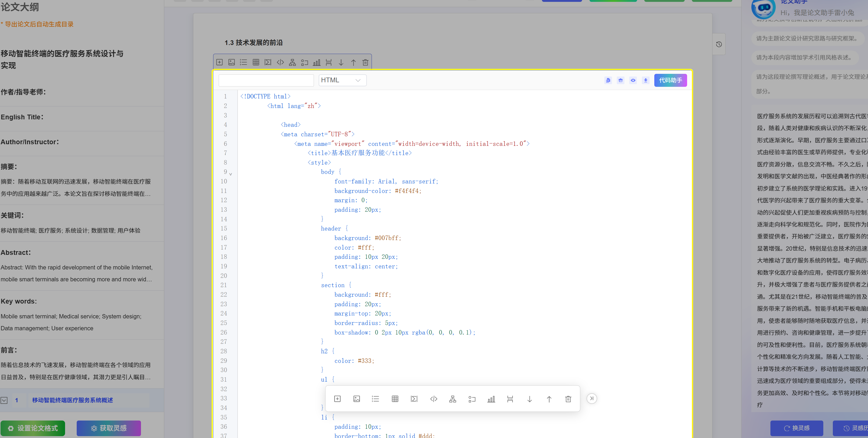This screenshot has width=868, height=438.
Task: Toggle code preview with the eye icon
Action: pos(633,80)
